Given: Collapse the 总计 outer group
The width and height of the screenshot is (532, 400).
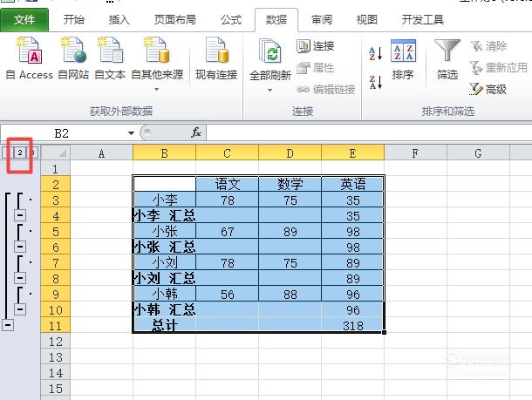Looking at the screenshot, I should click(x=8, y=325).
